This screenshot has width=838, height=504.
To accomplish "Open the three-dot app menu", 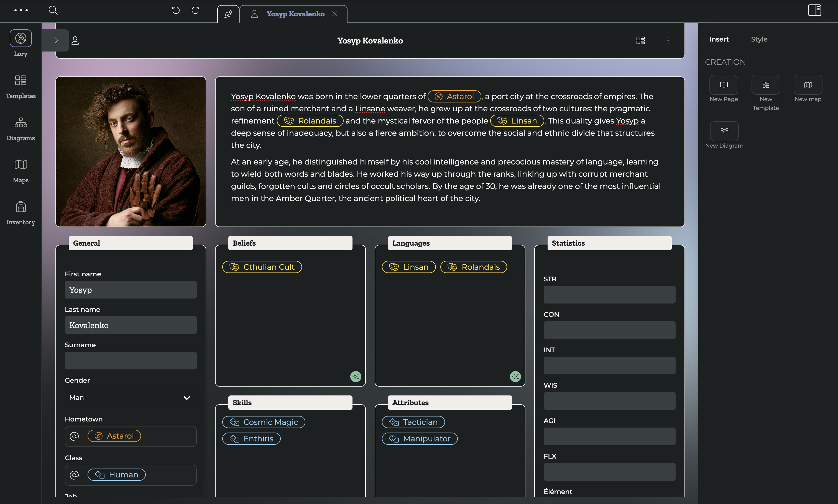I will point(21,10).
